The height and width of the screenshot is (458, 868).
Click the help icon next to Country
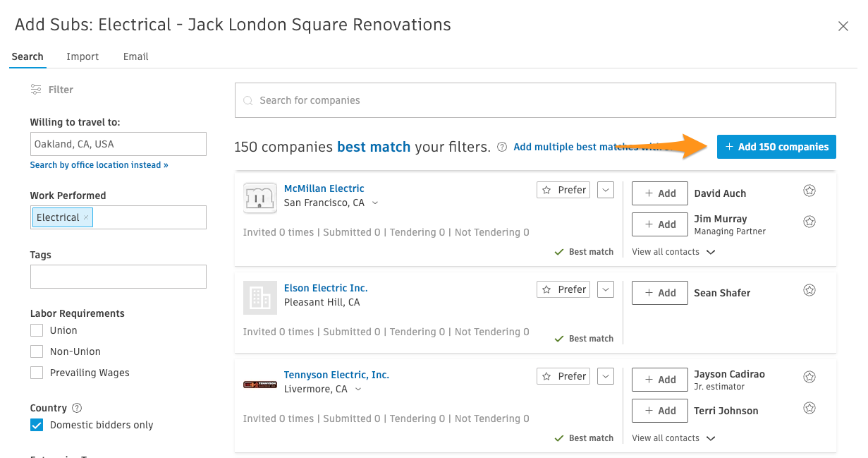point(78,408)
